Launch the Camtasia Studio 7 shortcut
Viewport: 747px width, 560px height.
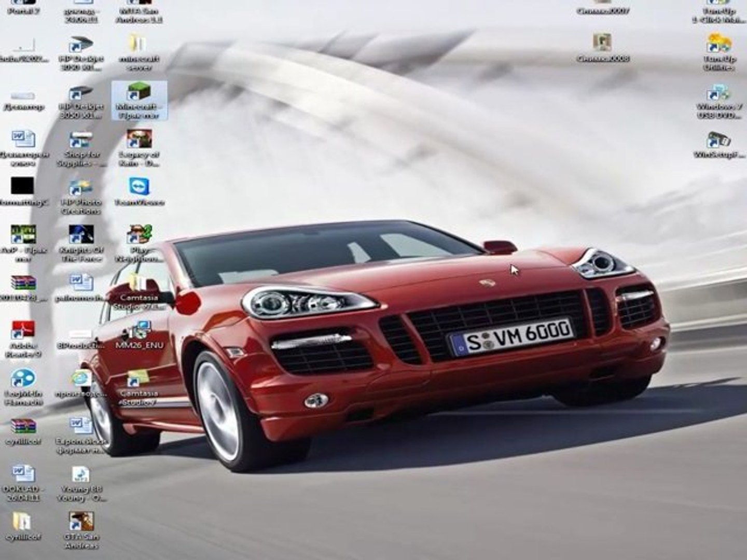click(139, 387)
